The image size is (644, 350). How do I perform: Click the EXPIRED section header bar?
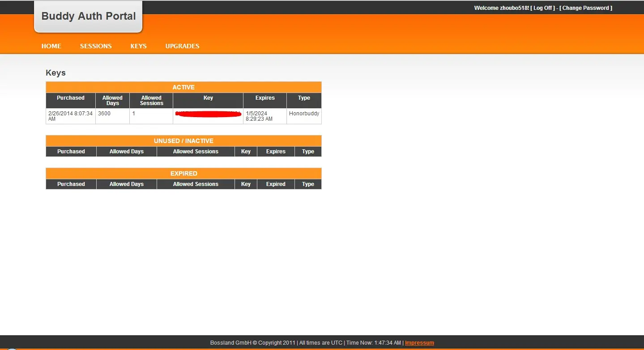tap(183, 173)
